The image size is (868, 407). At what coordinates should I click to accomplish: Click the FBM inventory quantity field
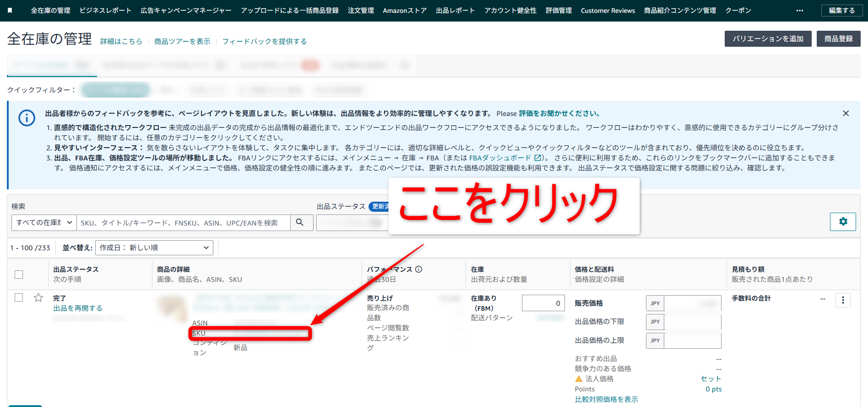(543, 303)
